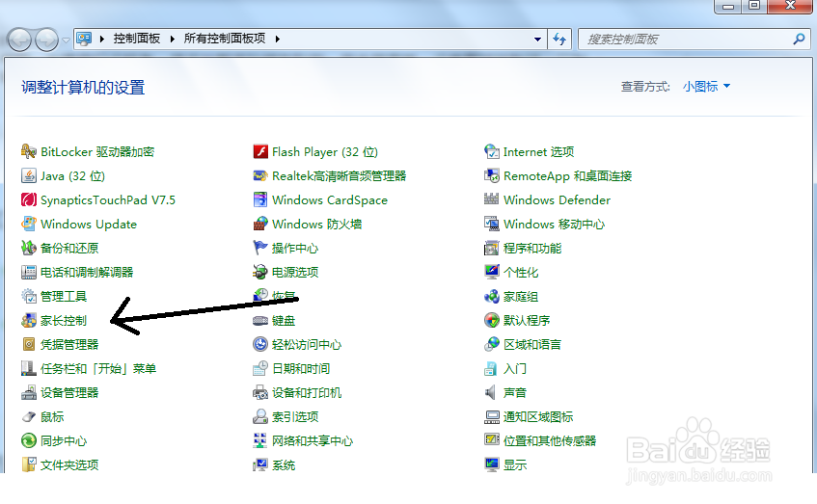Viewport: 817px width, 504px height.
Task: Open the 键盘 keyboard icon
Action: [x=260, y=320]
